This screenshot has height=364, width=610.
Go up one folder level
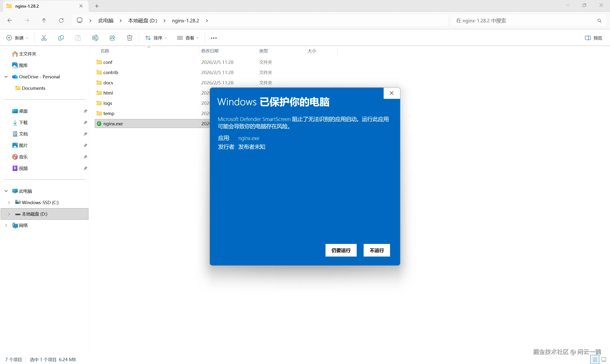44,20
